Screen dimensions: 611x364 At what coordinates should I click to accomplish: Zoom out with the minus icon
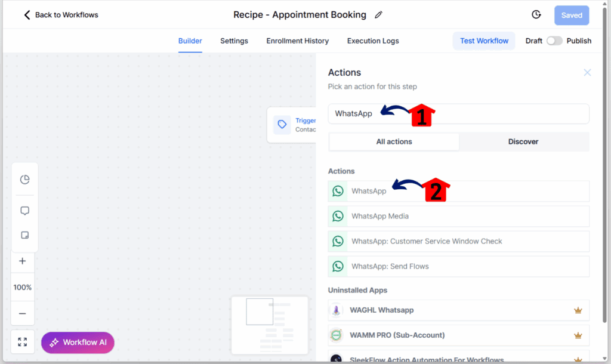tap(23, 313)
